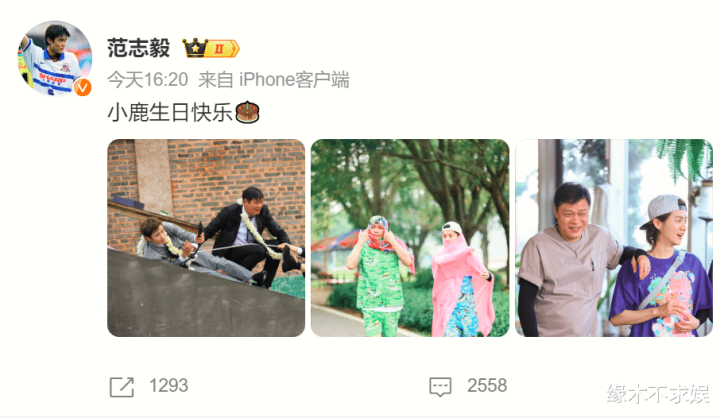Open the 今天16:20 post timestamp
Image resolution: width=720 pixels, height=418 pixels.
[x=147, y=80]
